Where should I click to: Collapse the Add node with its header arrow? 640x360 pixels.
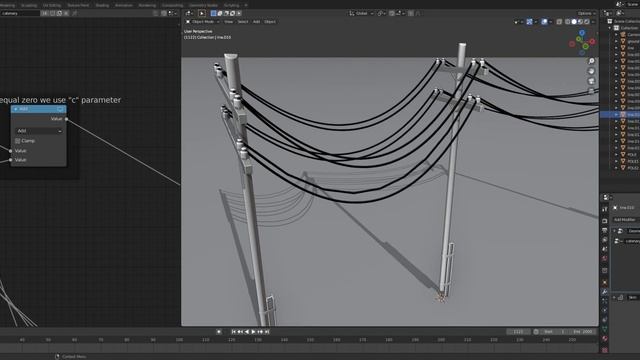16,109
